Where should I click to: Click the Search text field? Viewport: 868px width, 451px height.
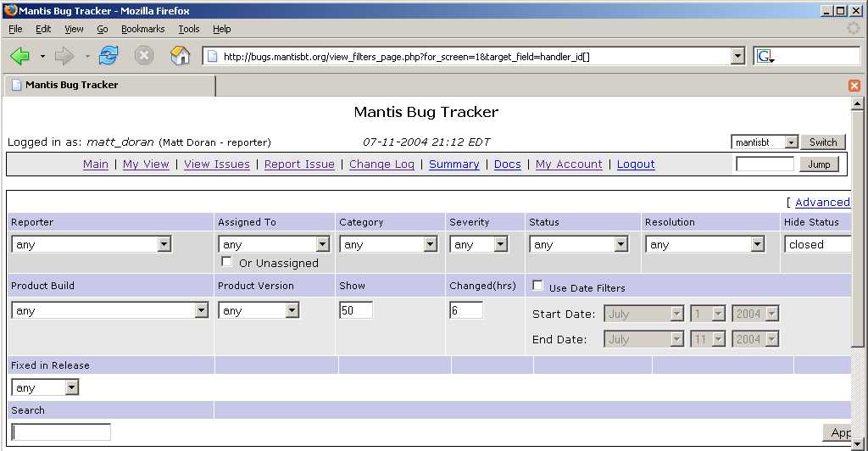(61, 432)
